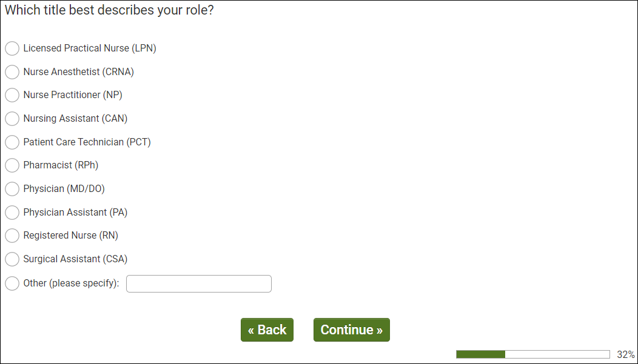Select the Pharmacist (RPh) radio button
The height and width of the screenshot is (364, 638).
tap(12, 165)
